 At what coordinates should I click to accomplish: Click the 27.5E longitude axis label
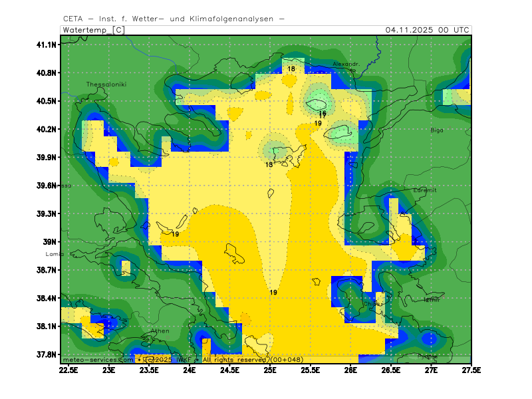click(x=470, y=369)
